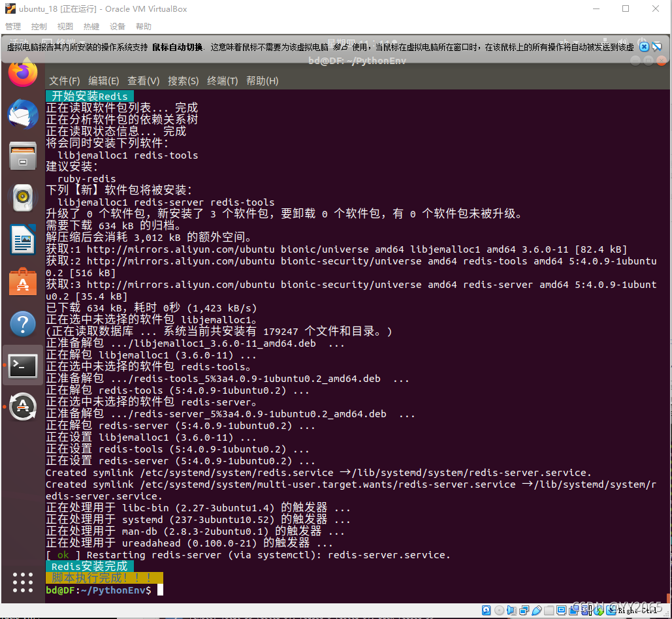The width and height of the screenshot is (672, 619).
Task: Click VirtualBox hard disk activity indicator
Action: click(x=487, y=611)
